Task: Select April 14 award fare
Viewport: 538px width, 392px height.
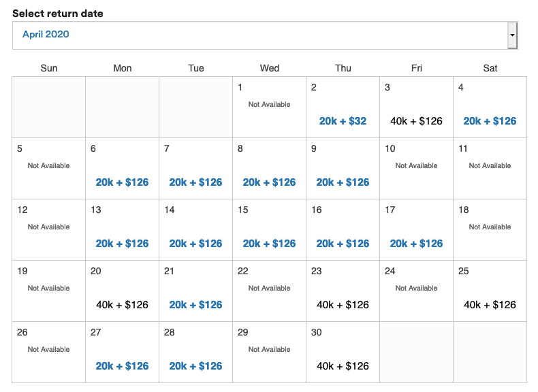Action: tap(195, 244)
